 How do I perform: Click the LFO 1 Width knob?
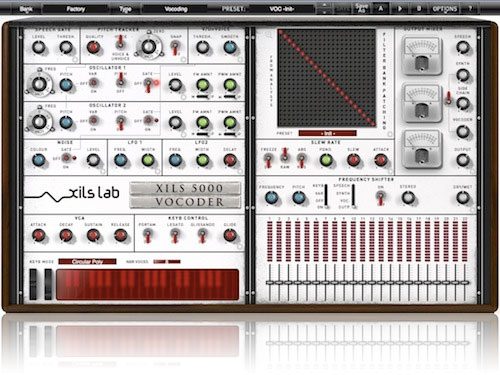pyautogui.click(x=148, y=160)
